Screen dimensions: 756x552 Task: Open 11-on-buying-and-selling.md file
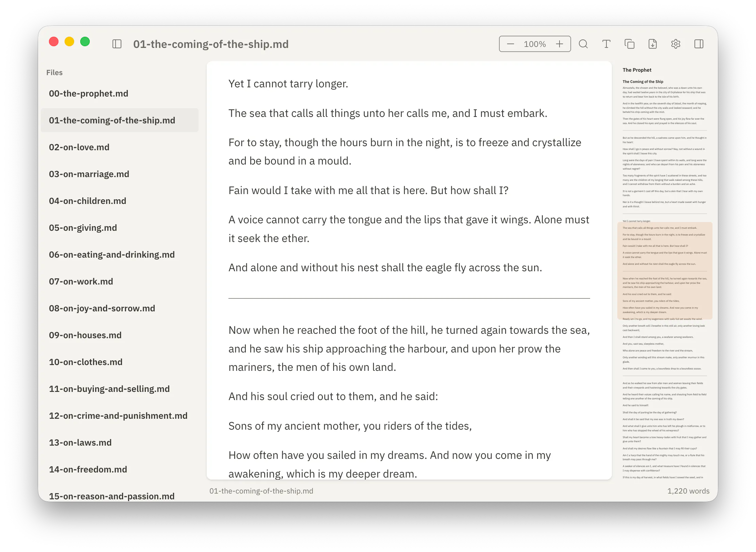click(x=120, y=389)
